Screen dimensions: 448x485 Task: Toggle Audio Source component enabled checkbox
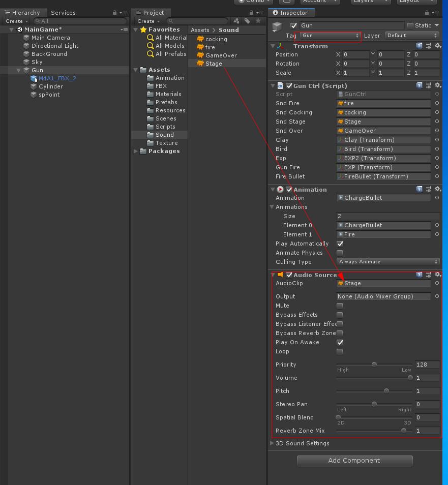(x=289, y=275)
